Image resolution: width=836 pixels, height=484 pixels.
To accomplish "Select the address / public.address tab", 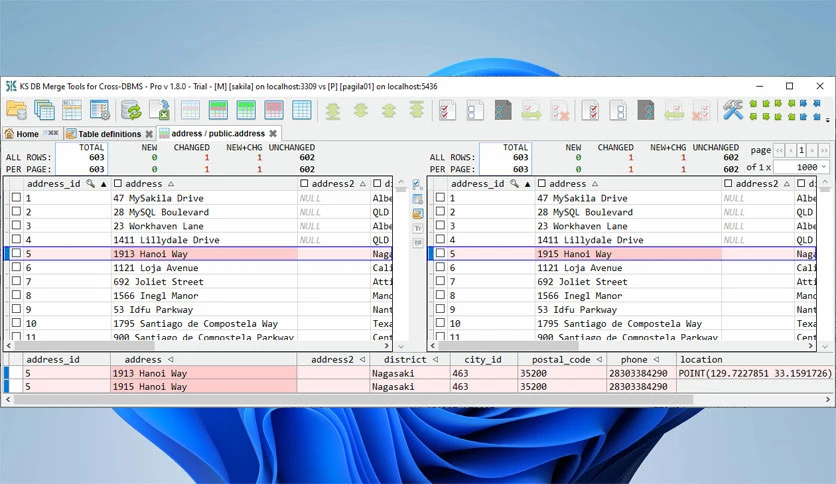I will [218, 133].
